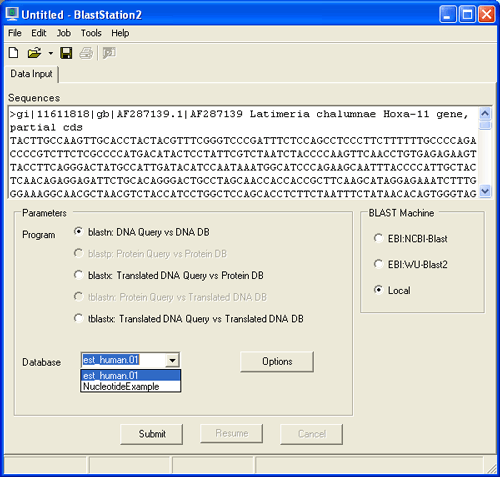
Task: Click the grayed monitor icon in toolbar
Action: point(109,53)
